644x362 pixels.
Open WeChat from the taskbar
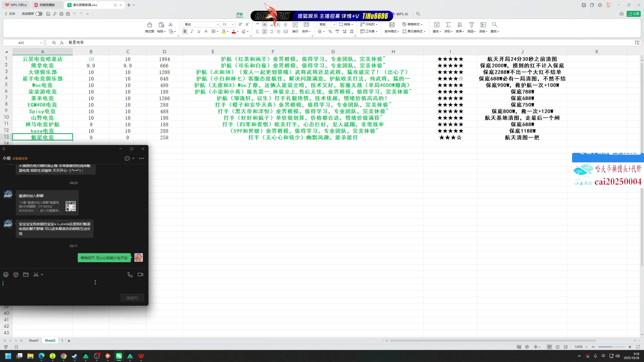(x=119, y=356)
